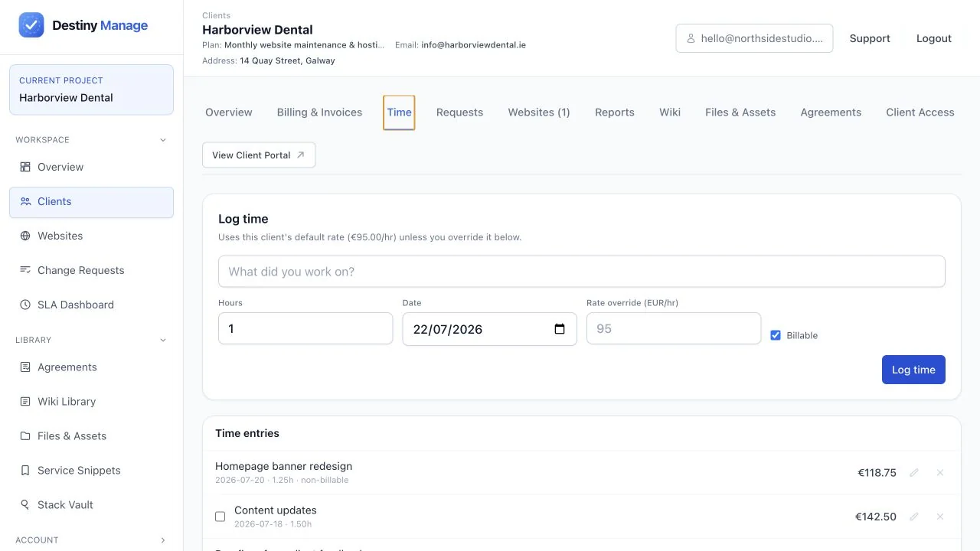980x551 pixels.
Task: Click the €142.50 amount
Action: pyautogui.click(x=876, y=517)
